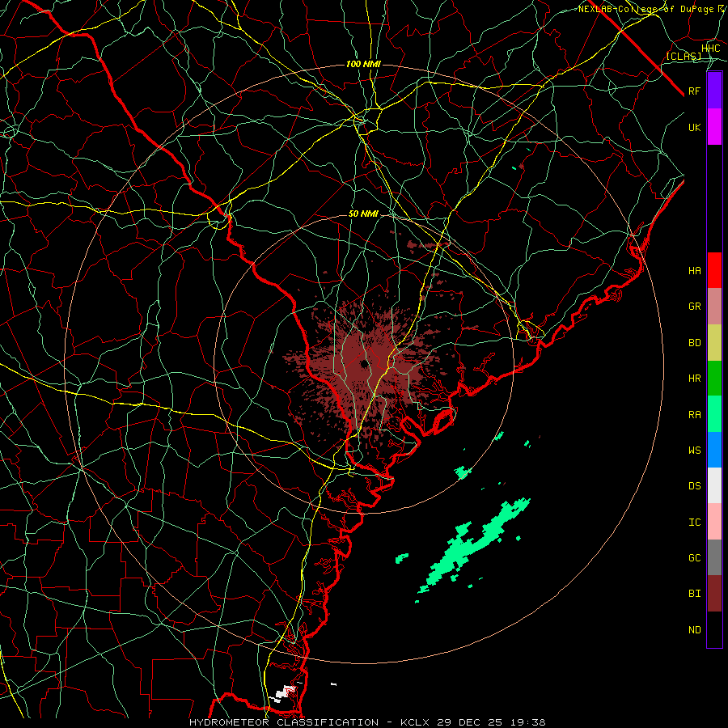This screenshot has height=728, width=728.
Task: Click the BI brown legend swatch
Action: point(714,594)
